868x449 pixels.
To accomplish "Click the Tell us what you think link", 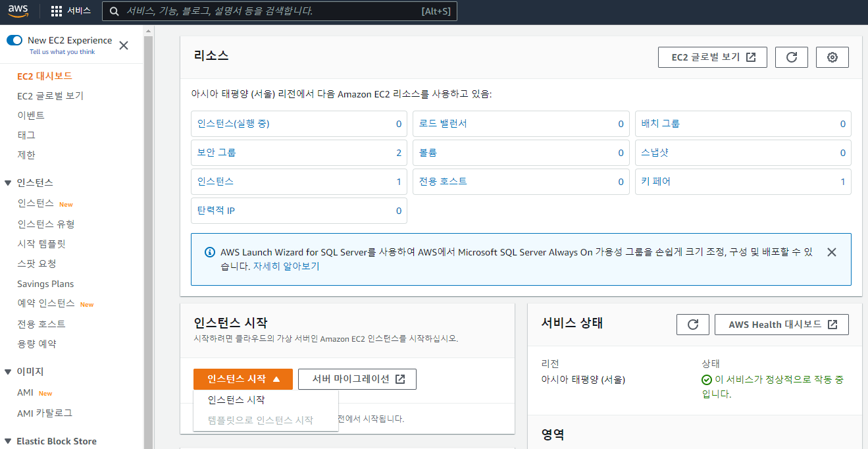I will coord(62,52).
